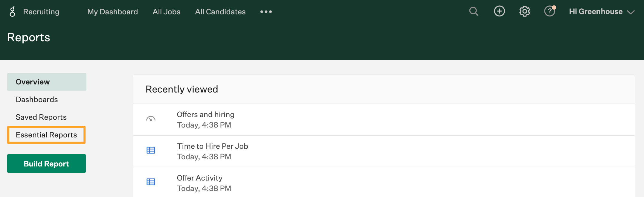Open the search magnifier icon
Image resolution: width=644 pixels, height=197 pixels.
tap(474, 12)
